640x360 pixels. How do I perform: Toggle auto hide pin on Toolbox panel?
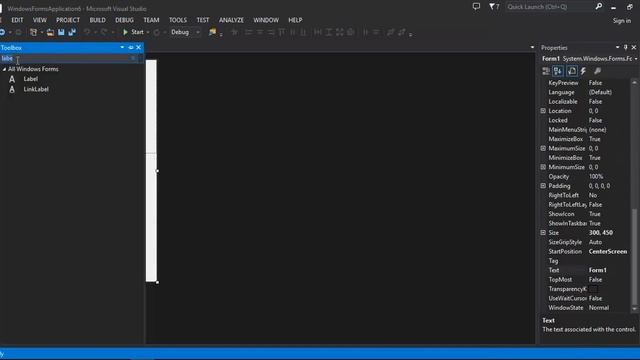point(131,48)
